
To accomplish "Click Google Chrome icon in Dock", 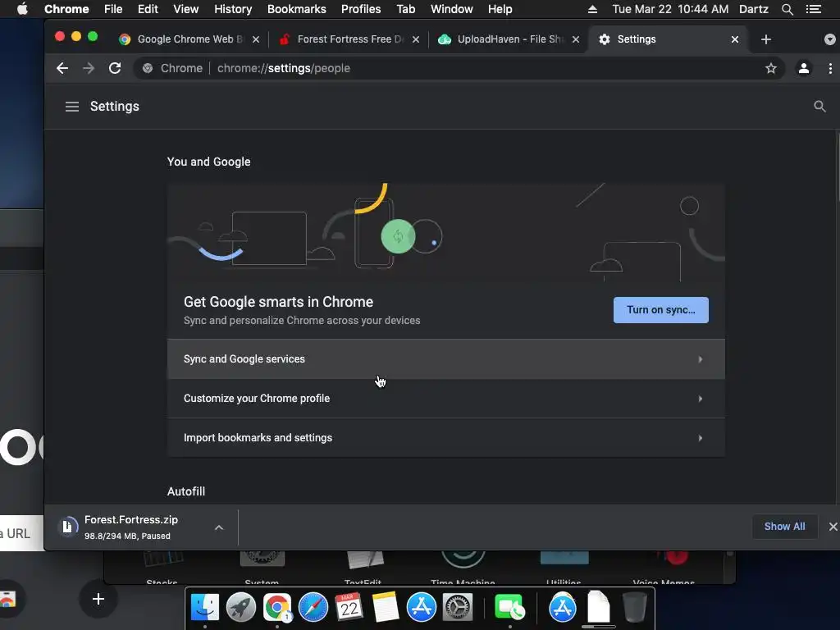I will pyautogui.click(x=277, y=608).
